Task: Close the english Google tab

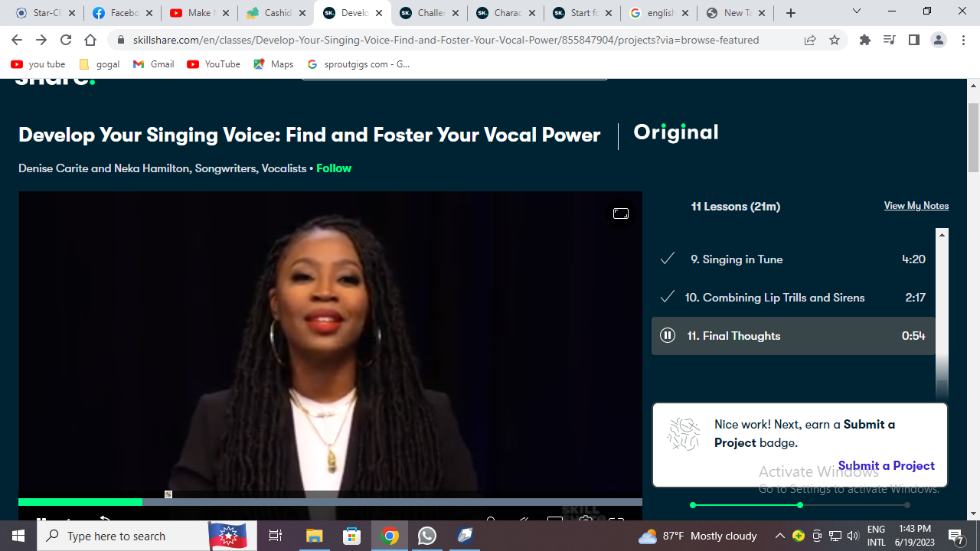Action: click(684, 13)
